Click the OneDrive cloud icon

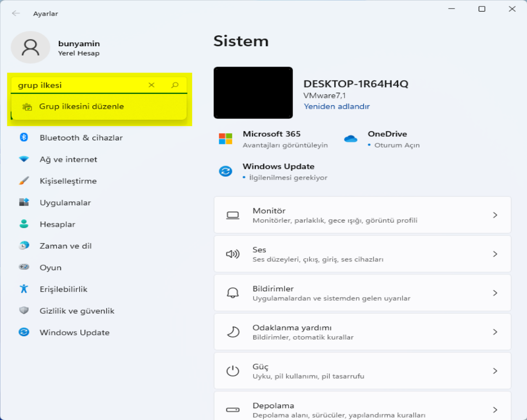point(350,139)
